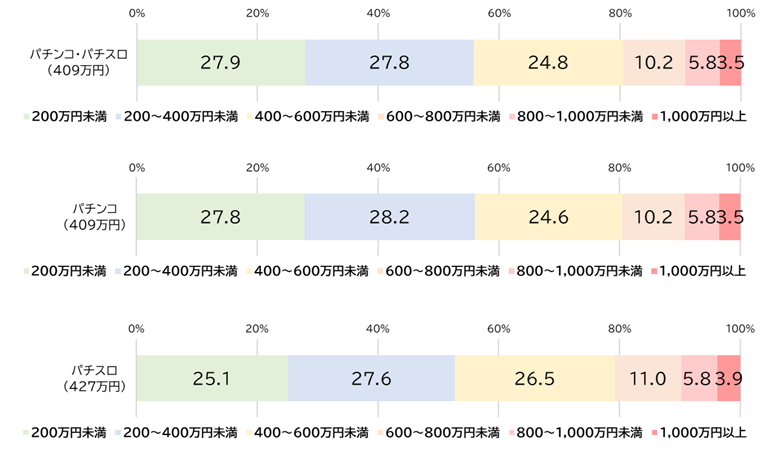Screen dimensions: 764x451
Task: Click the 3.9 red segment in bottom bar
Action: [x=729, y=377]
